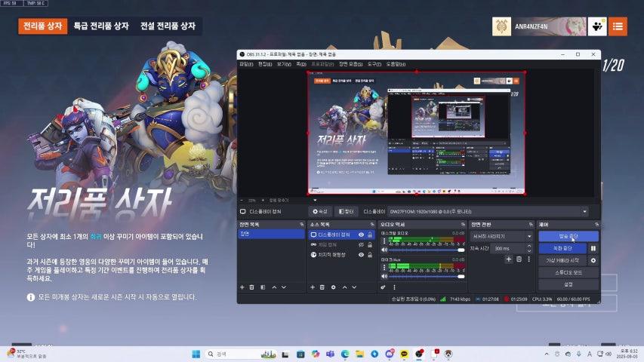Remove selected source using trash icon in 소스 목록
The width and height of the screenshot is (644, 362).
coord(322,287)
